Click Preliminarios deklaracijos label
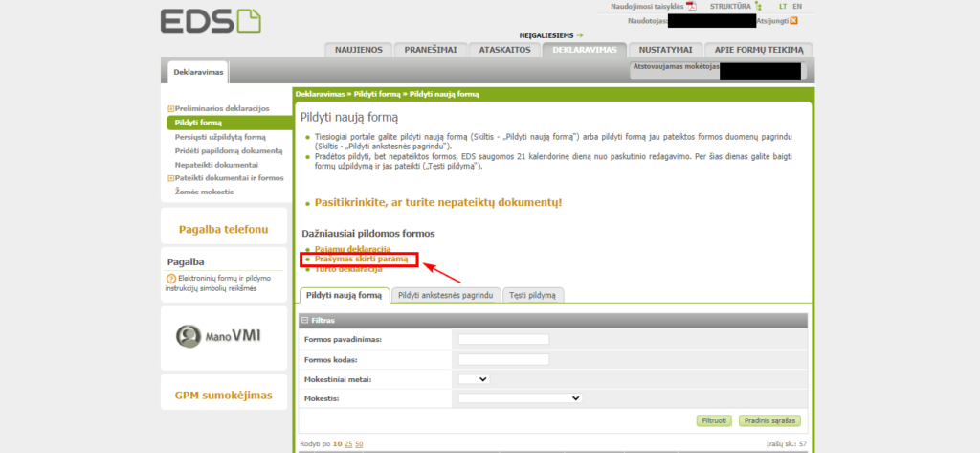Image resolution: width=980 pixels, height=453 pixels. tap(222, 109)
